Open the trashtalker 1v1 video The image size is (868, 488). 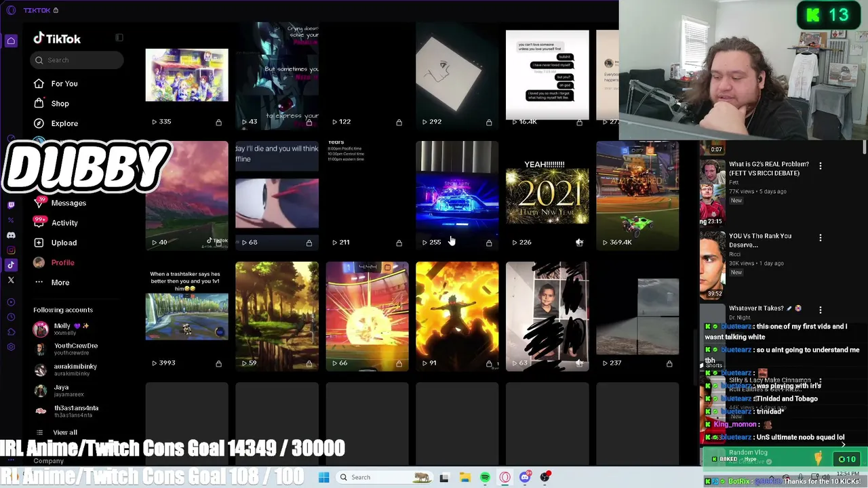tap(186, 316)
